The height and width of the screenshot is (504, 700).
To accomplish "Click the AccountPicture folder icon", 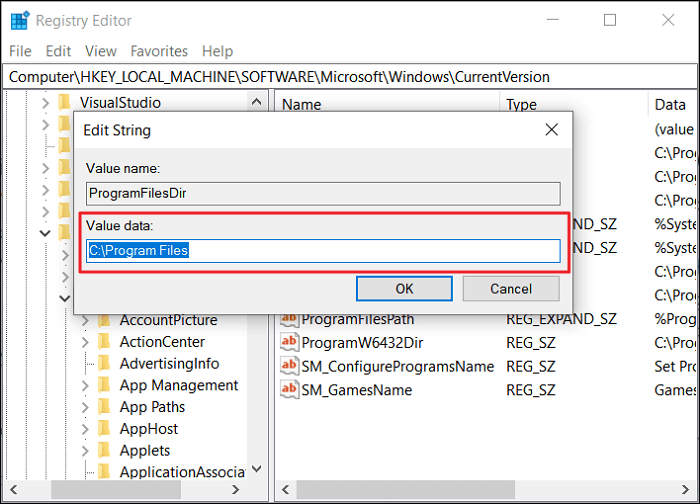I will (104, 320).
